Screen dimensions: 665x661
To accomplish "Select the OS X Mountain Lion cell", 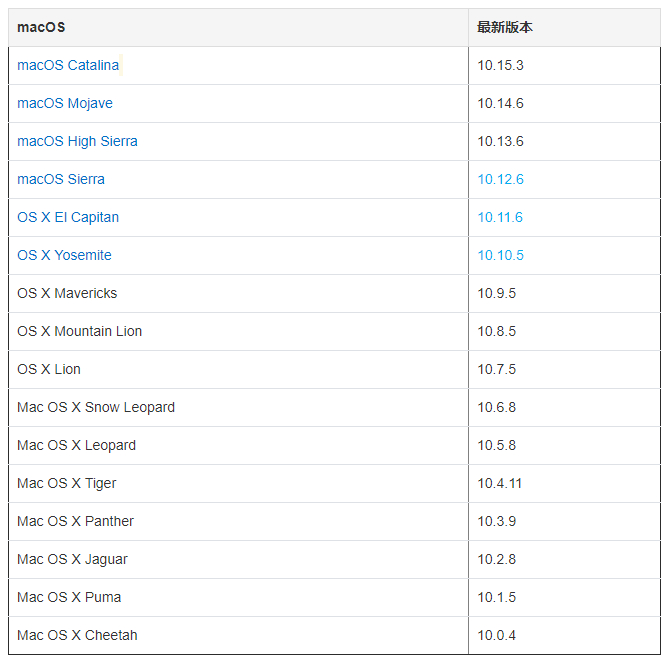I will pyautogui.click(x=238, y=332).
